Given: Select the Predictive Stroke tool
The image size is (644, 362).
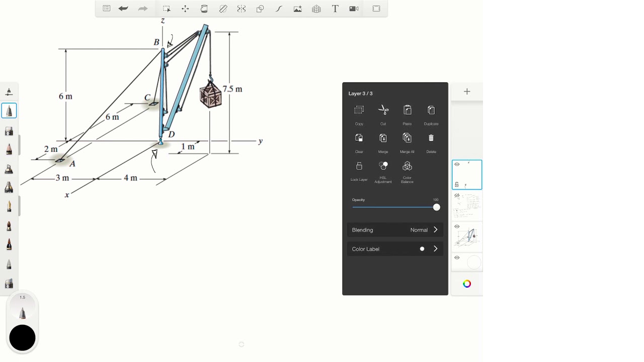Looking at the screenshot, I should tap(279, 9).
